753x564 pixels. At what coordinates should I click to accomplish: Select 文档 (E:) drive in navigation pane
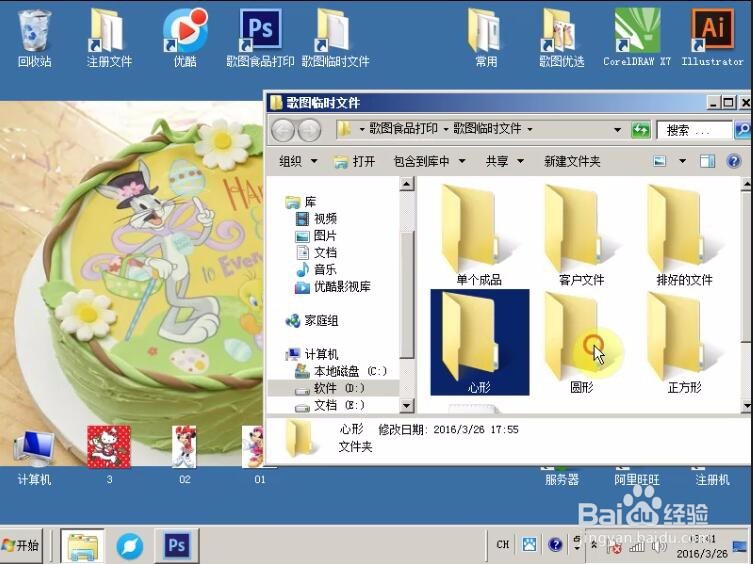(329, 405)
